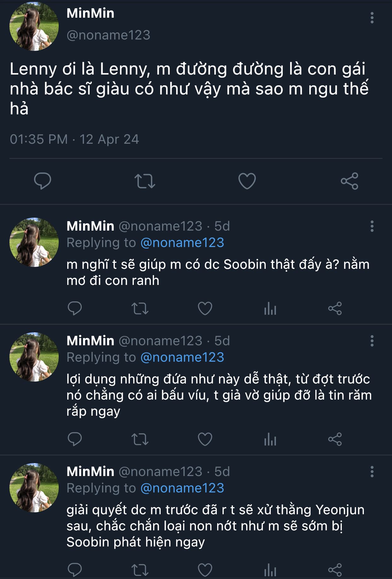Open more options on the main tweet
This screenshot has height=579, width=392.
372,18
